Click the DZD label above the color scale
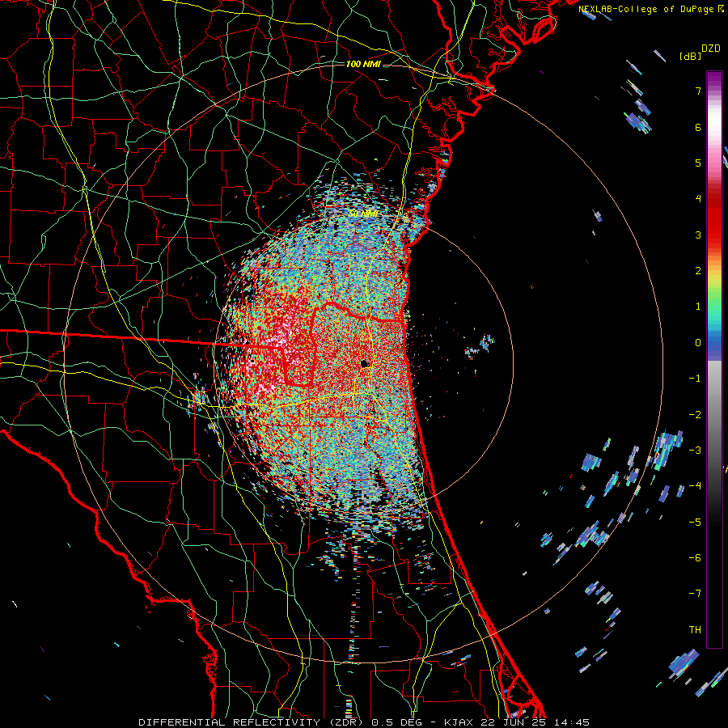 [x=711, y=49]
